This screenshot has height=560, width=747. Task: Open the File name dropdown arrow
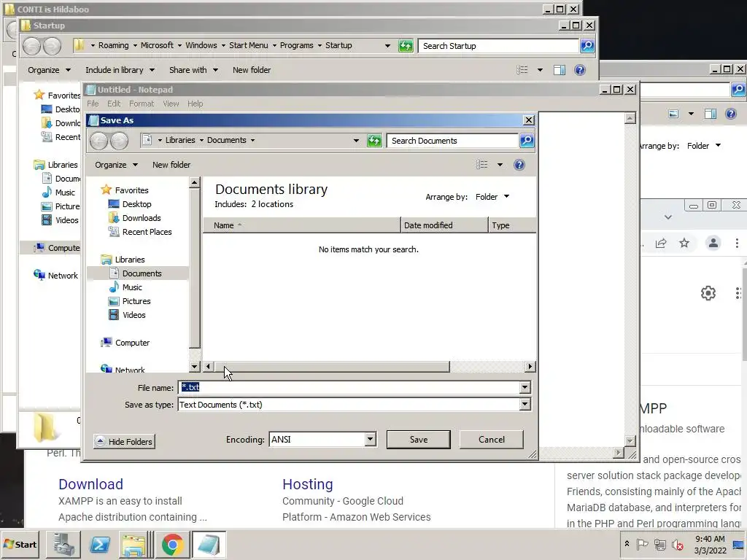525,388
